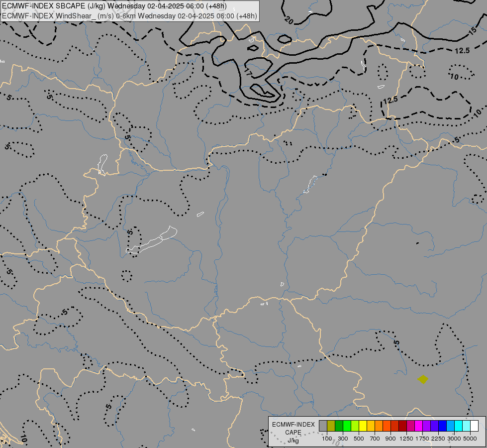The width and height of the screenshot is (487, 448).
Task: Click the contour label 15
Action: pyautogui.click(x=473, y=30)
